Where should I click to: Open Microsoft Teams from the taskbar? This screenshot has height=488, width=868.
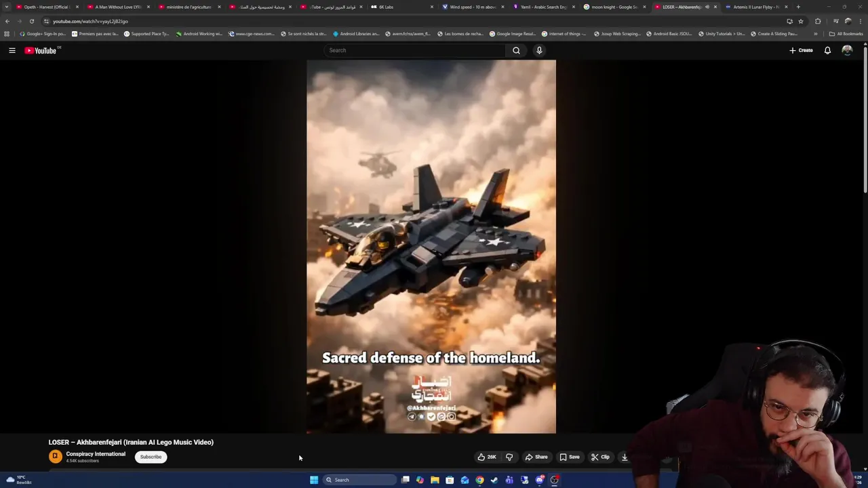click(x=509, y=480)
